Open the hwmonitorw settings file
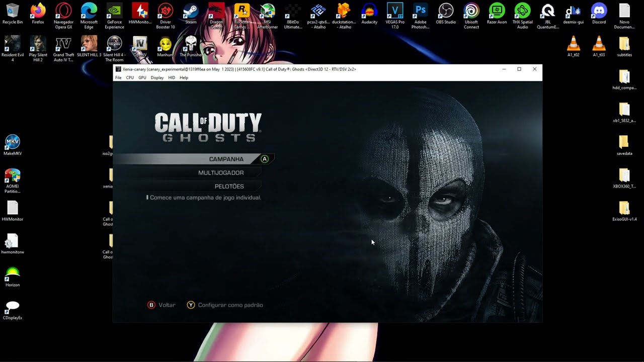 click(x=13, y=244)
